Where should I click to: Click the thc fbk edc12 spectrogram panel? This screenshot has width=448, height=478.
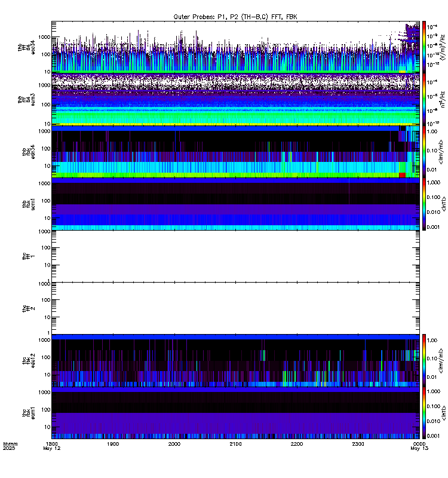(x=235, y=360)
